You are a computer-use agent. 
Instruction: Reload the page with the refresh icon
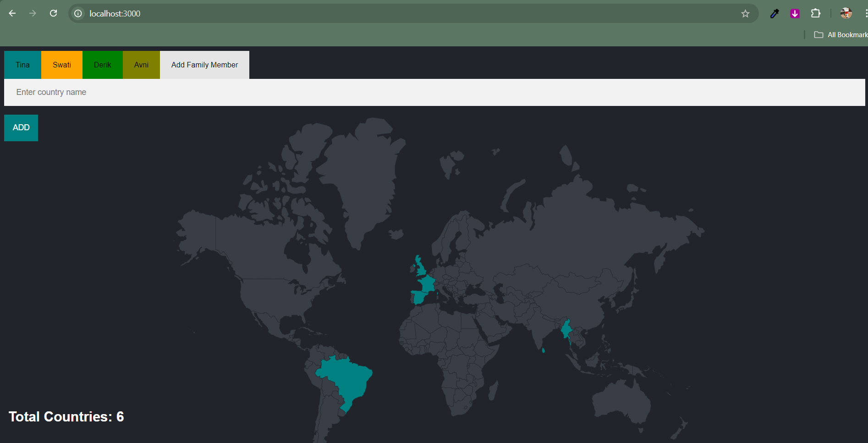coord(54,13)
